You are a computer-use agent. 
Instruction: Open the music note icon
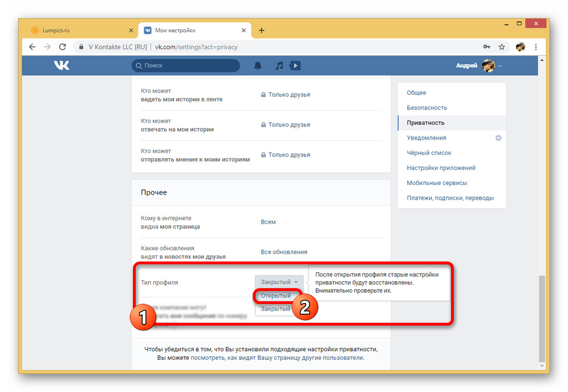point(279,65)
